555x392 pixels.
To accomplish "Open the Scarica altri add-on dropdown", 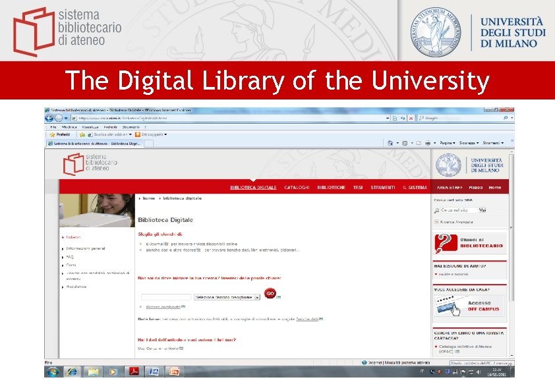I will (x=109, y=135).
